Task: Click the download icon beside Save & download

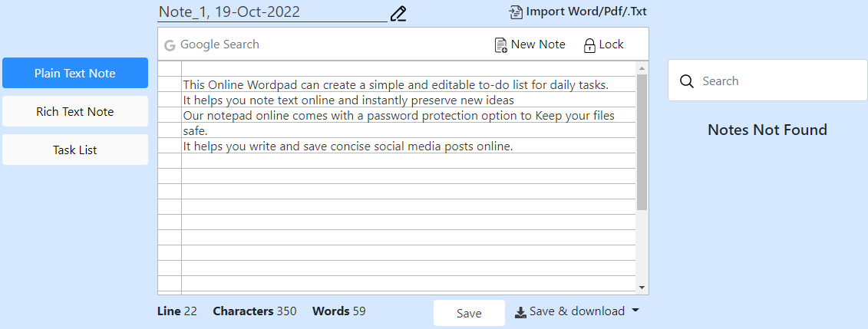Action: 520,312
